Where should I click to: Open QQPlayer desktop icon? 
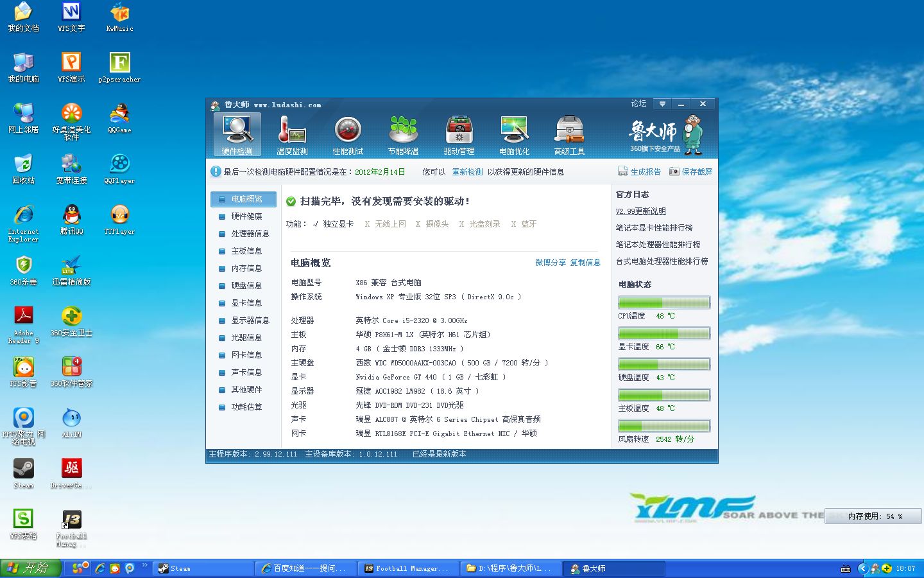[119, 170]
